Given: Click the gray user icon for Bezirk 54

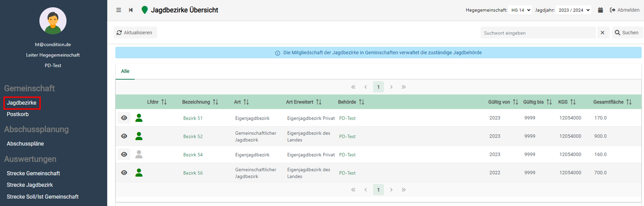Looking at the screenshot, I should 139,154.
